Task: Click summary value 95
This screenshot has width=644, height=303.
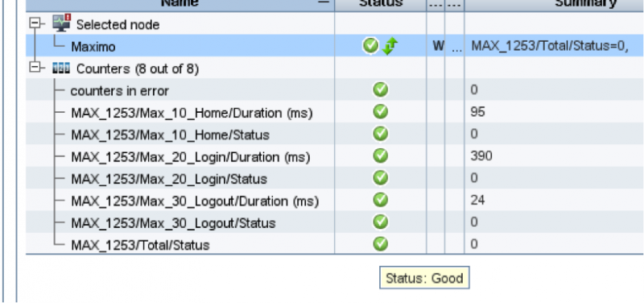Action: 477,112
